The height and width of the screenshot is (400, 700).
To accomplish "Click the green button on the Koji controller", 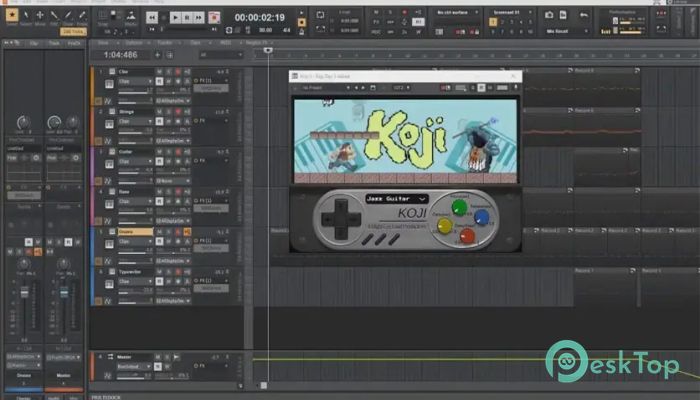I will tap(459, 208).
